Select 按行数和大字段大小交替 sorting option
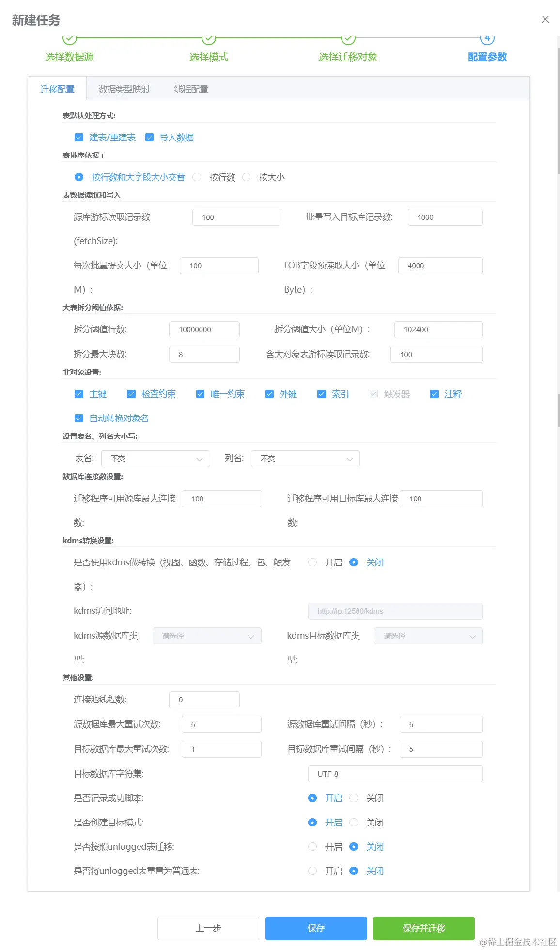 (x=79, y=177)
